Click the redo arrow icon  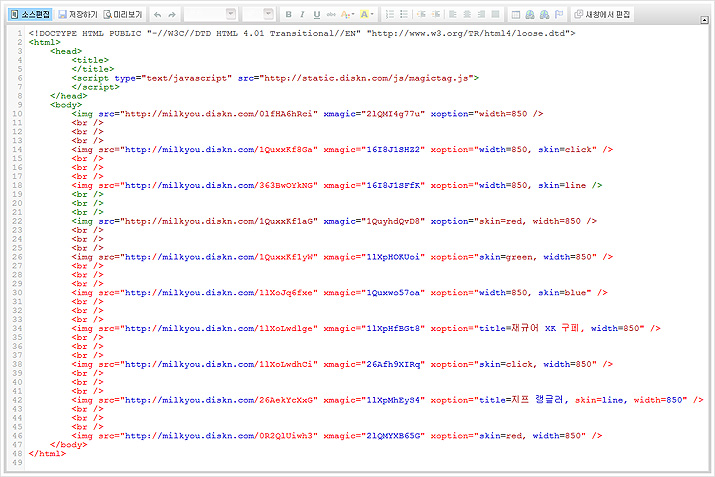pyautogui.click(x=172, y=15)
